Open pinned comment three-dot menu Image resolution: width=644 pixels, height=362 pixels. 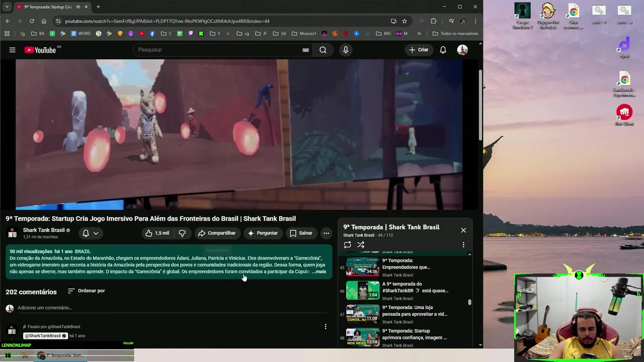326,327
